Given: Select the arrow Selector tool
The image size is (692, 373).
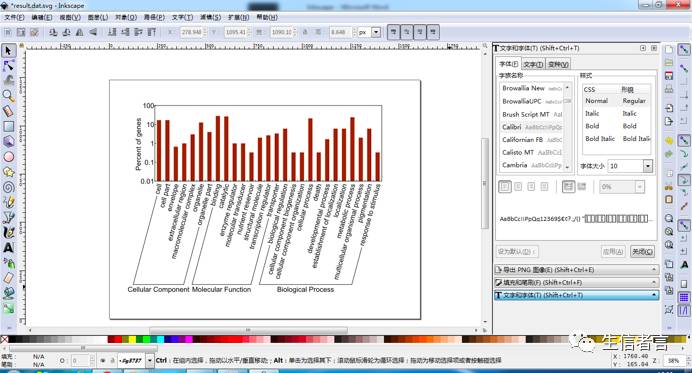Looking at the screenshot, I should [x=8, y=51].
